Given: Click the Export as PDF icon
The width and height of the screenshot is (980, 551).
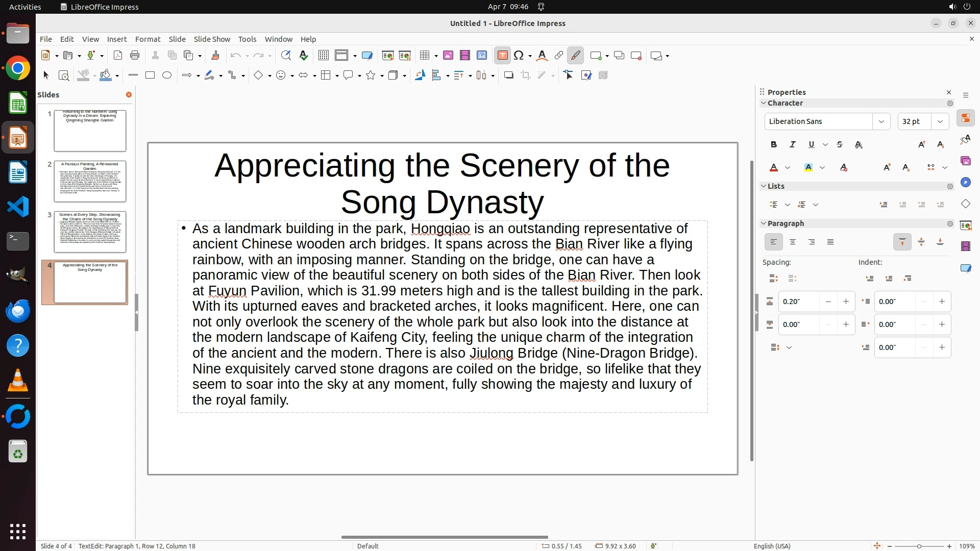Looking at the screenshot, I should pyautogui.click(x=118, y=56).
